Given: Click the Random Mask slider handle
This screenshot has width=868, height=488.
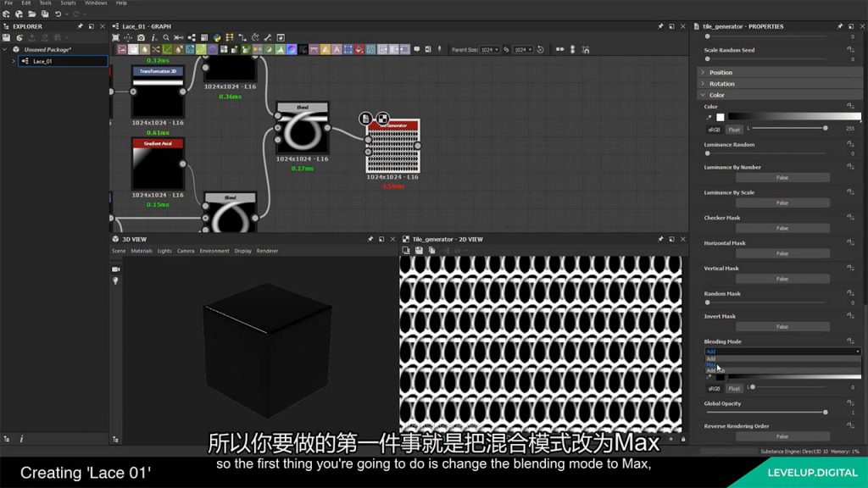Looking at the screenshot, I should [708, 302].
